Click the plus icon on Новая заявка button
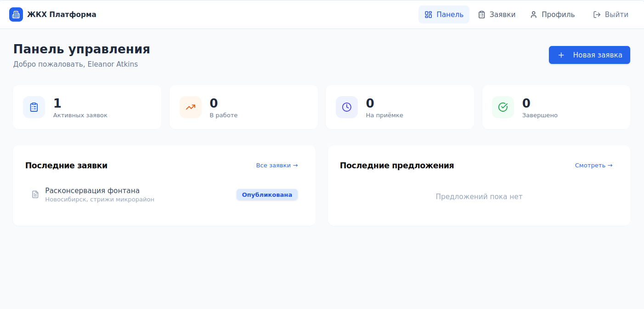 click(x=561, y=55)
